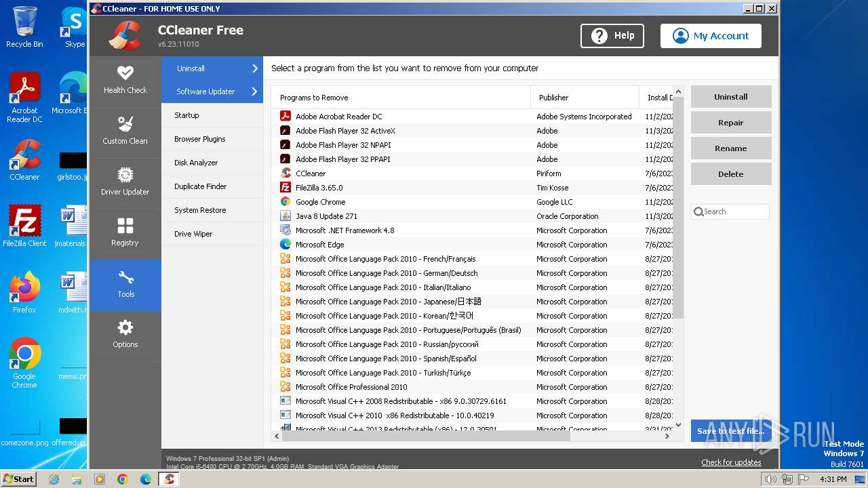Viewport: 868px width, 488px height.
Task: Open My Account
Action: coord(711,36)
